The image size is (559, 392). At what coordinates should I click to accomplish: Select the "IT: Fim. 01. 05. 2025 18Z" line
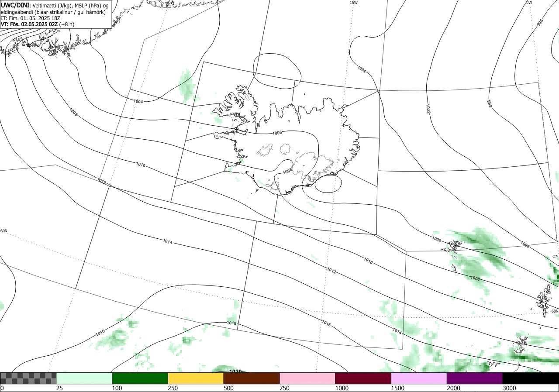pos(30,18)
